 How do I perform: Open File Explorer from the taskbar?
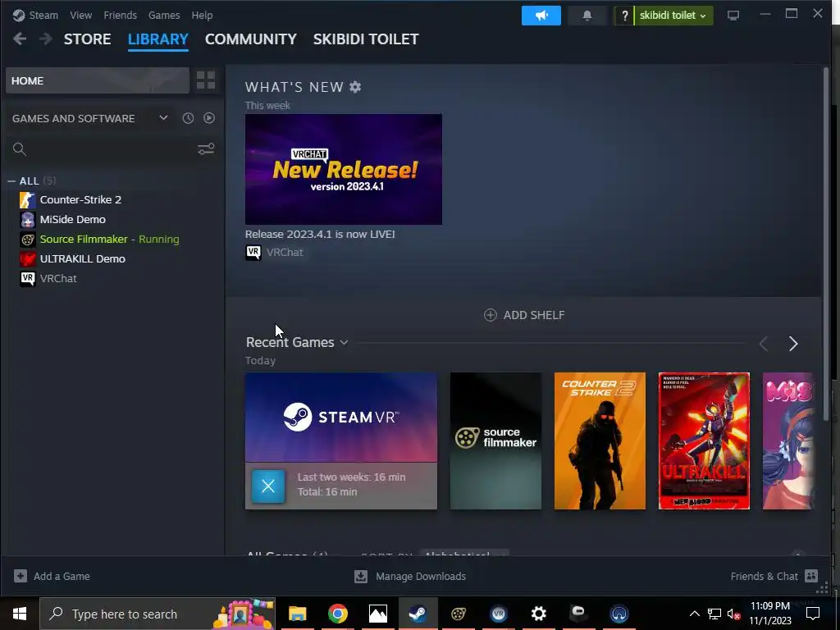click(297, 614)
